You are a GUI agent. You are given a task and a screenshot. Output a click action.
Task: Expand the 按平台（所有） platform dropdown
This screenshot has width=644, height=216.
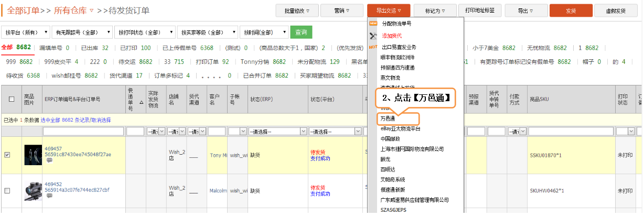point(25,33)
